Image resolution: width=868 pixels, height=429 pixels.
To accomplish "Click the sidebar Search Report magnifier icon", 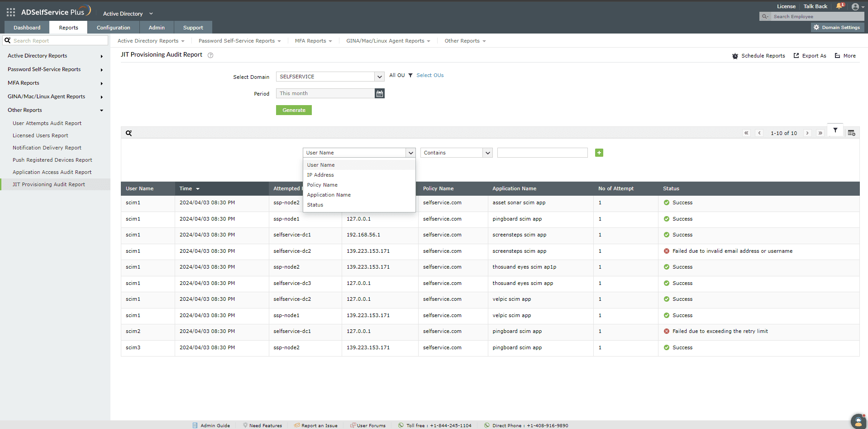I will 8,40.
